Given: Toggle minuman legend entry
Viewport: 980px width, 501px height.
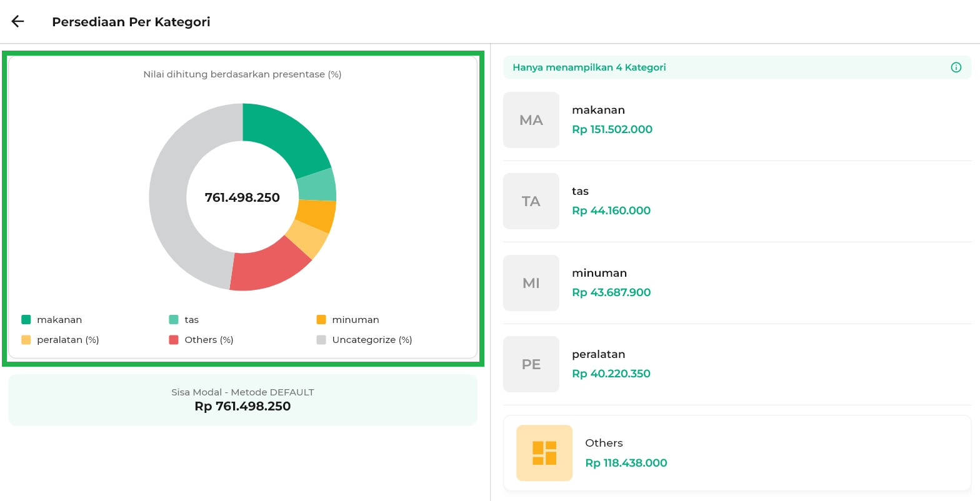Looking at the screenshot, I should [347, 320].
